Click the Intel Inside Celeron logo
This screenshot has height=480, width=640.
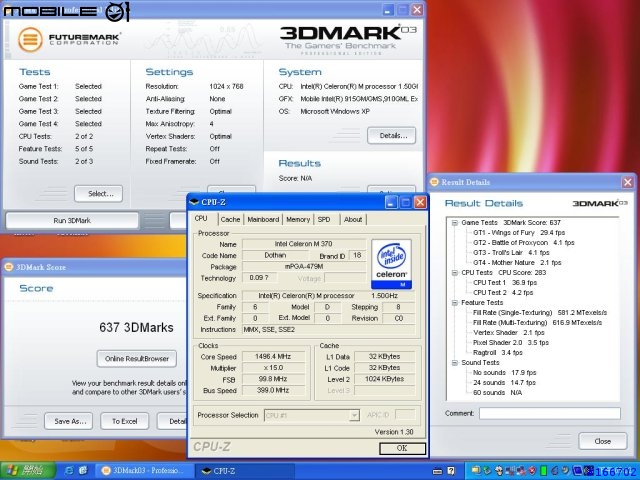(x=391, y=264)
